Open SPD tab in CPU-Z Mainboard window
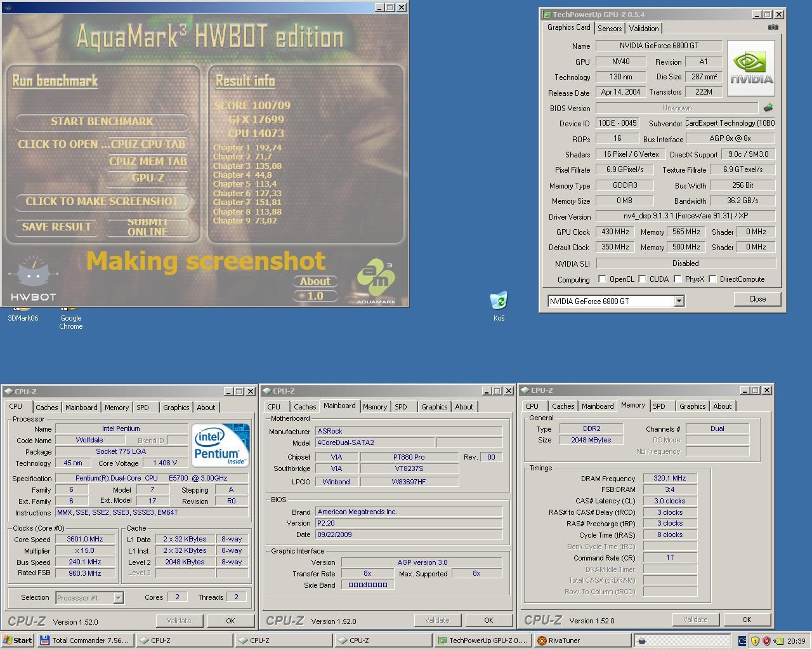 [x=401, y=407]
